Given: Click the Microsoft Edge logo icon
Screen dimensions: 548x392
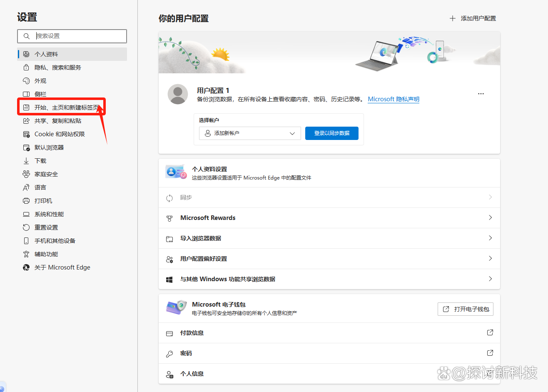Looking at the screenshot, I should 26,267.
